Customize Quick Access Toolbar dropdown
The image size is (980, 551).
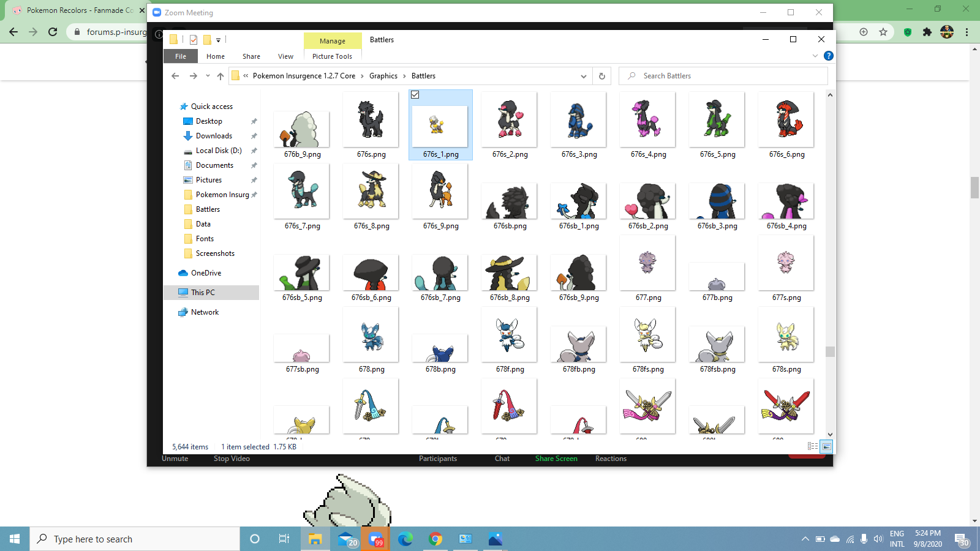pos(218,40)
